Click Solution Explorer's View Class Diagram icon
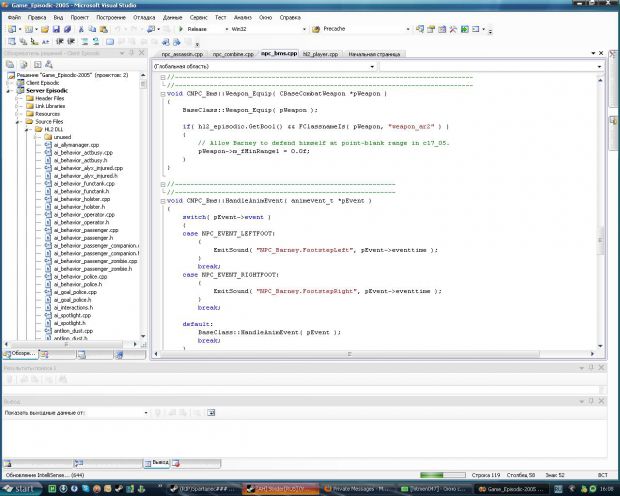Screen dimensions: 620x496 (x=49, y=64)
